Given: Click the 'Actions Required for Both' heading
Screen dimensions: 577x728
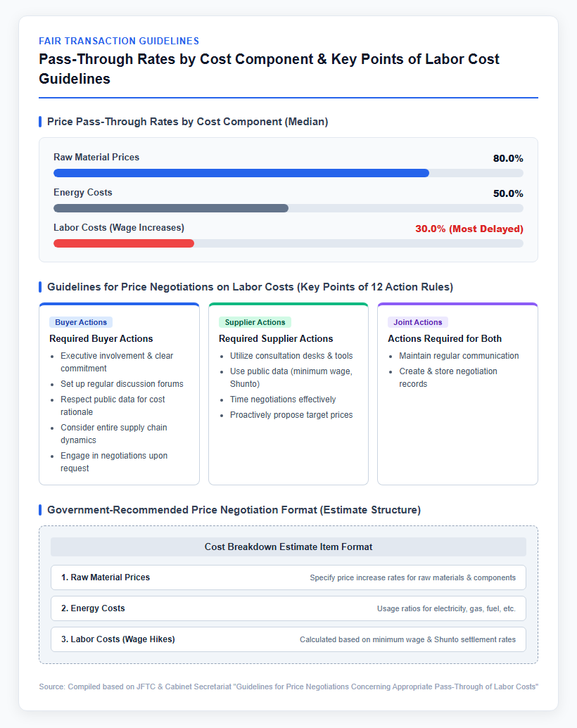Looking at the screenshot, I should [445, 338].
